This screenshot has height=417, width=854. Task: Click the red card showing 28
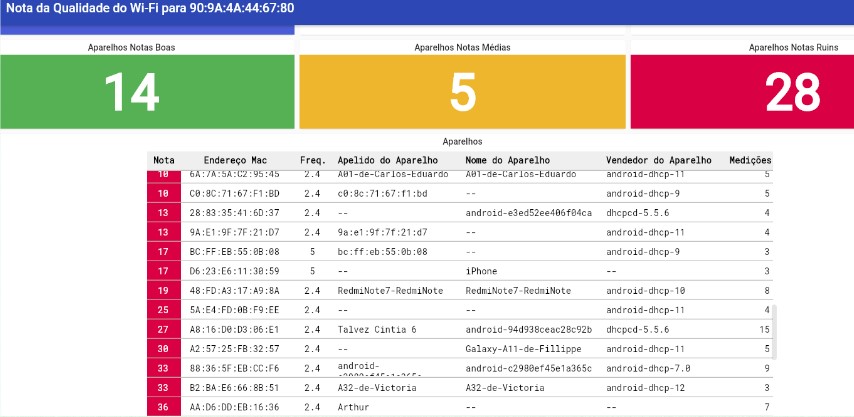tap(742, 91)
